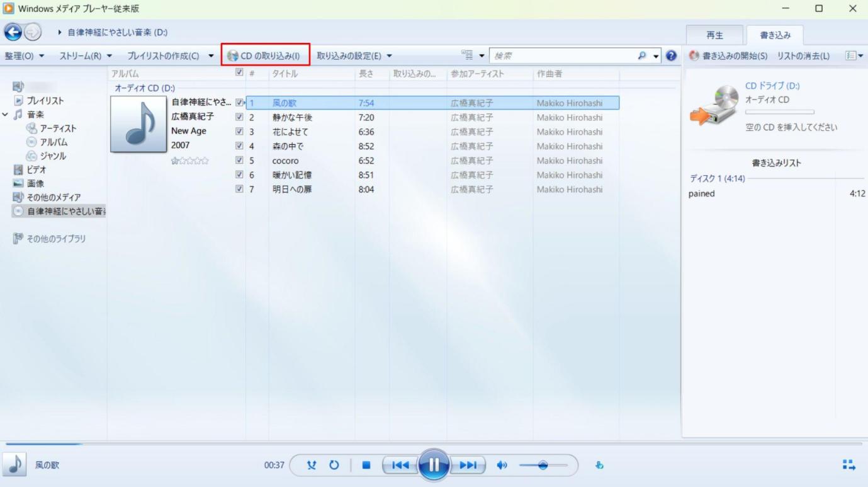Image resolution: width=868 pixels, height=487 pixels.
Task: Pause the current song
Action: (x=434, y=466)
